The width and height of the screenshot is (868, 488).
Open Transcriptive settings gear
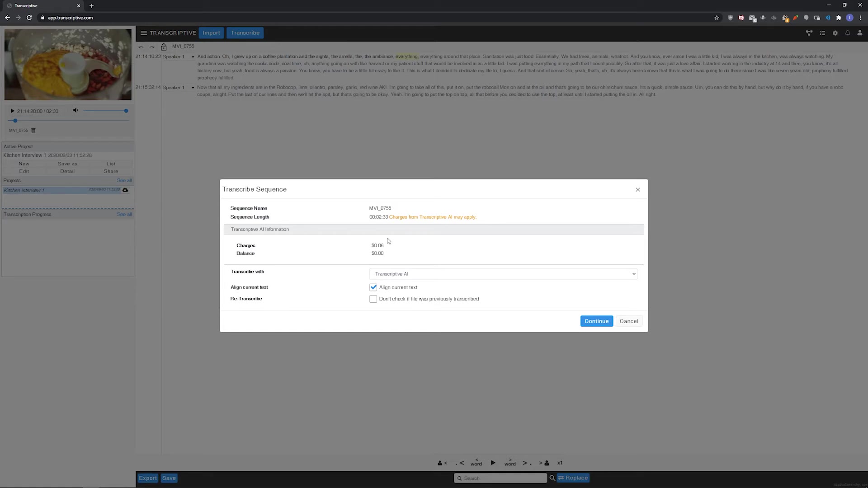point(835,33)
